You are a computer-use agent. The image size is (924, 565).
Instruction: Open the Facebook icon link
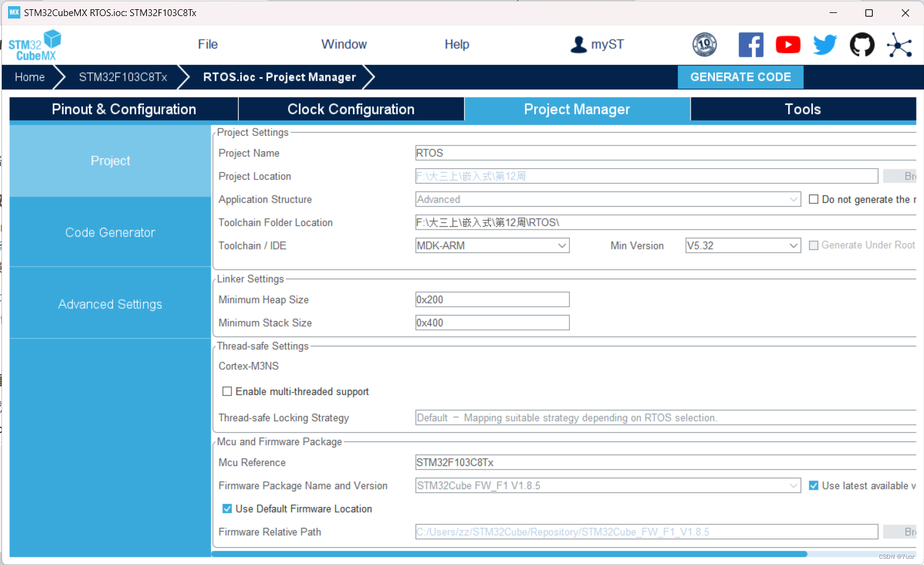(751, 44)
